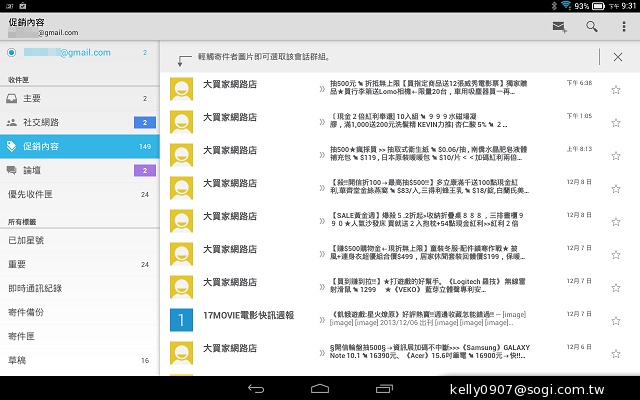
Task: Tap the 促銷內容 title in action bar
Action: coord(26,22)
